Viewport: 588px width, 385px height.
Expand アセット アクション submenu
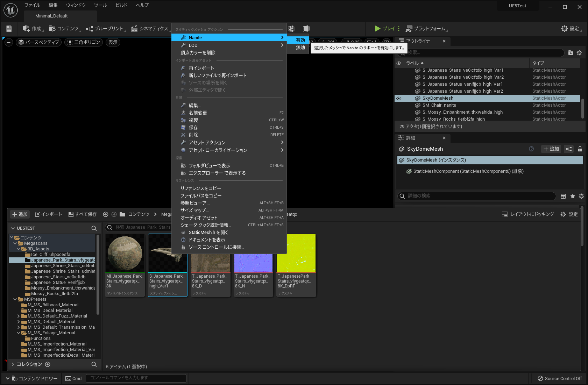pos(229,143)
